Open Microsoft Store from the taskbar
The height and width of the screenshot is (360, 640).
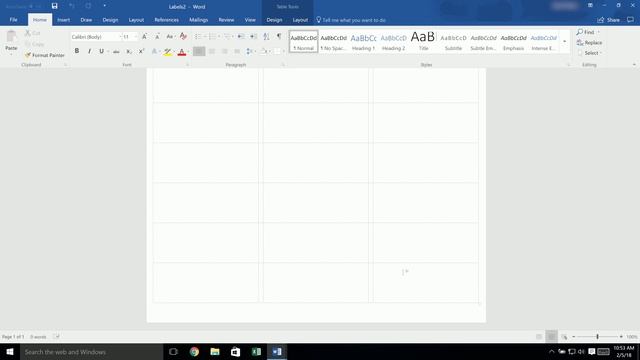236,351
